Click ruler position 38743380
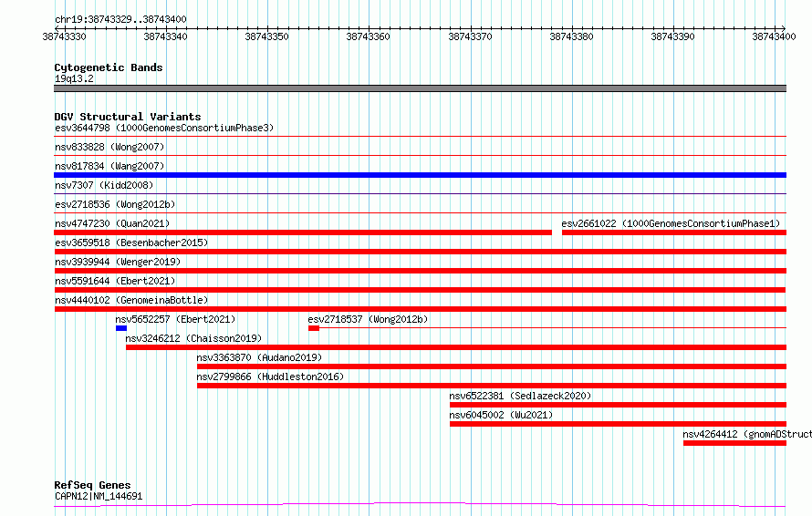812x516 pixels. 572,36
